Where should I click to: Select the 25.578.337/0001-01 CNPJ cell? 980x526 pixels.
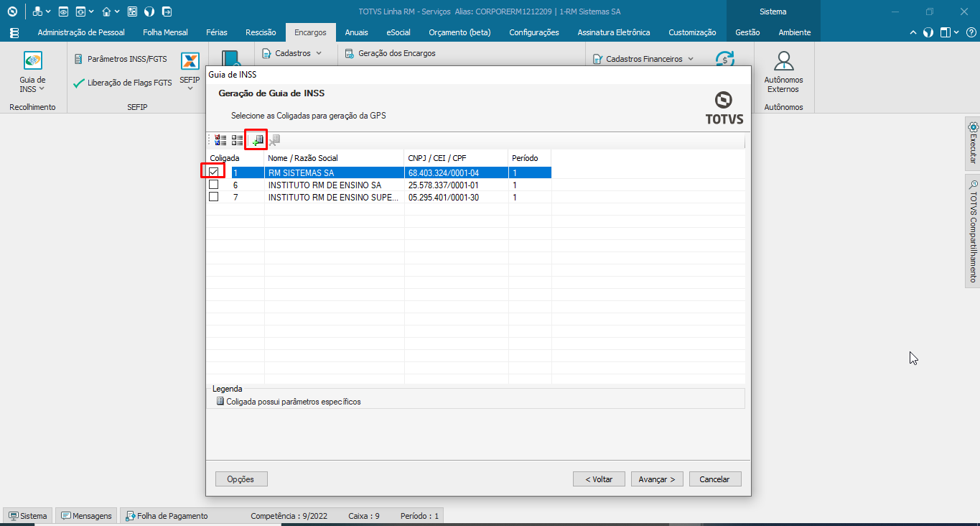tap(457, 185)
